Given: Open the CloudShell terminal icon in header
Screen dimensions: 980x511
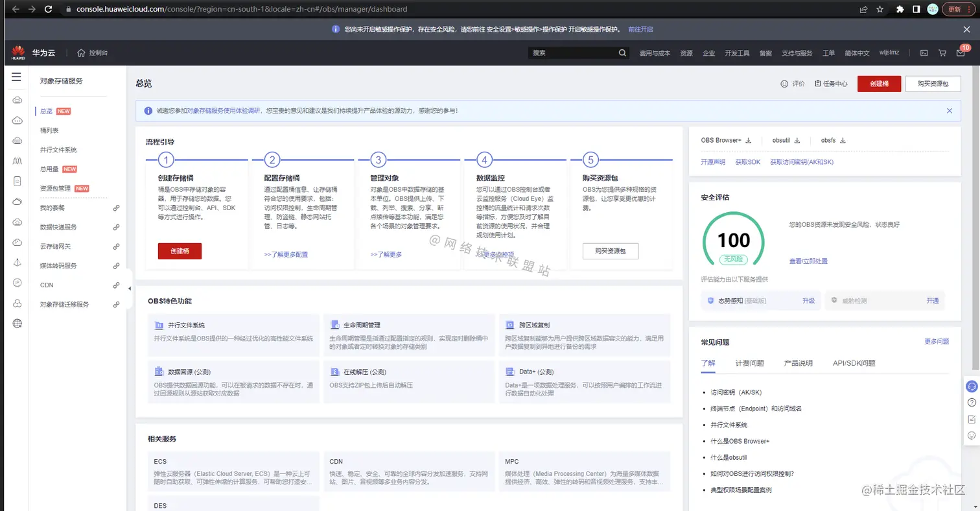Looking at the screenshot, I should (924, 53).
